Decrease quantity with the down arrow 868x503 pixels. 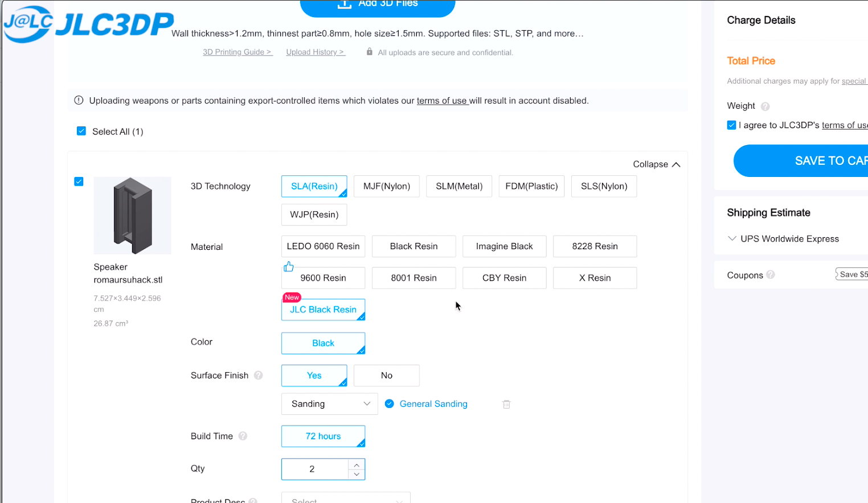(x=357, y=474)
